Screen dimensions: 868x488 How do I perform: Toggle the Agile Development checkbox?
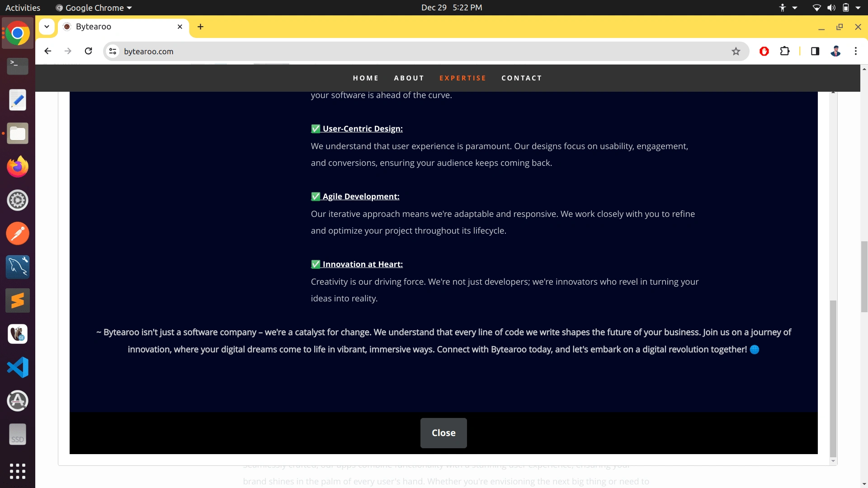pos(316,196)
